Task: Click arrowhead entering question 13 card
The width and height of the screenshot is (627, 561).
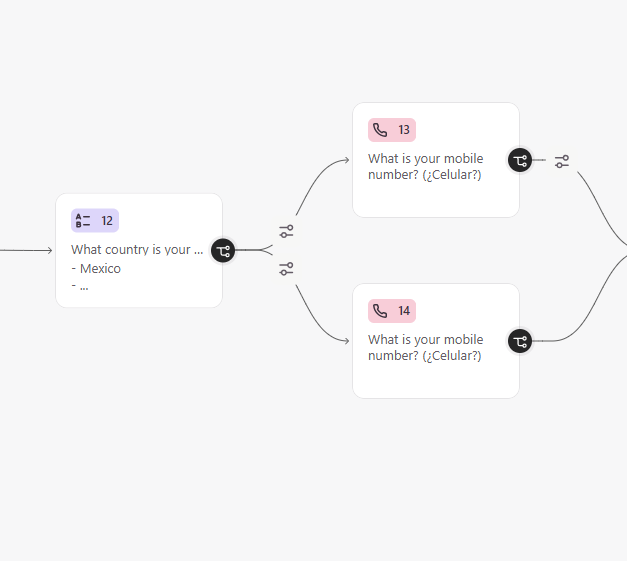Action: 345,160
